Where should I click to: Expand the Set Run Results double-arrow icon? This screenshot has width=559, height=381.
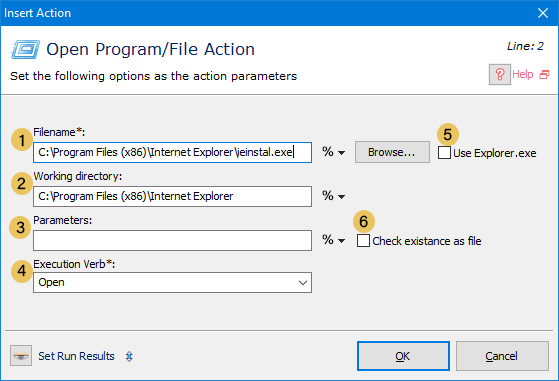[x=129, y=356]
